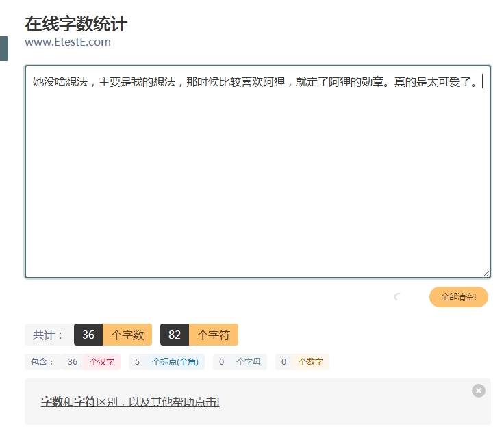Viewport: 504px width, 442px height.
Task: Click the 0 个字母 letters badge
Action: [240, 362]
